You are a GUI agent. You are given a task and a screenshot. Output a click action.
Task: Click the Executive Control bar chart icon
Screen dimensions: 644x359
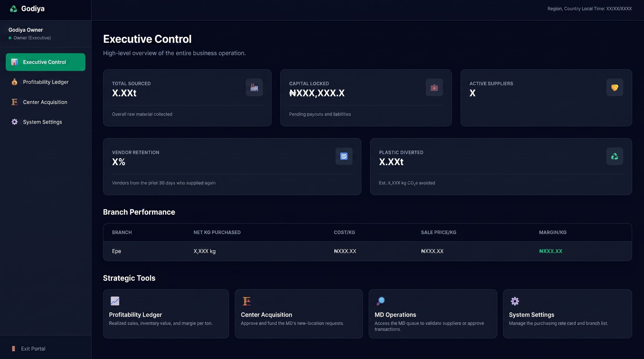pos(14,62)
